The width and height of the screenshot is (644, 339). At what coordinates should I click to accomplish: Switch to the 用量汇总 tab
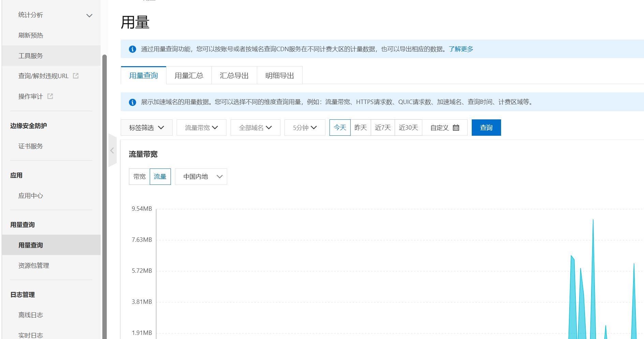point(189,75)
